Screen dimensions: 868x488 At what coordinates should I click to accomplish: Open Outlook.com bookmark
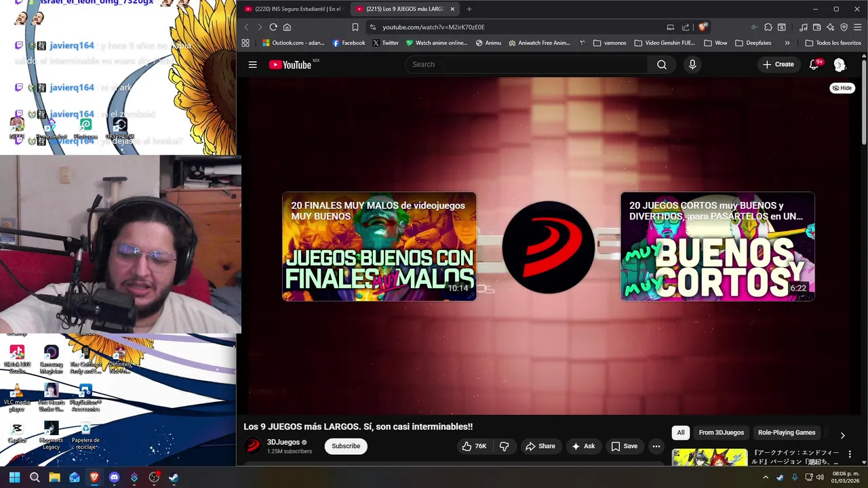pyautogui.click(x=293, y=43)
